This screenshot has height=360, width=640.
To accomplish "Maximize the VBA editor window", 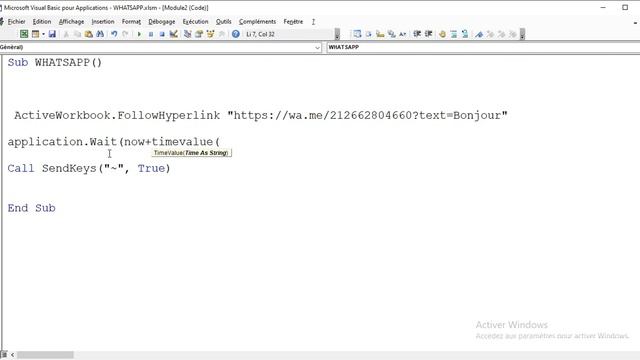I will (625, 7).
